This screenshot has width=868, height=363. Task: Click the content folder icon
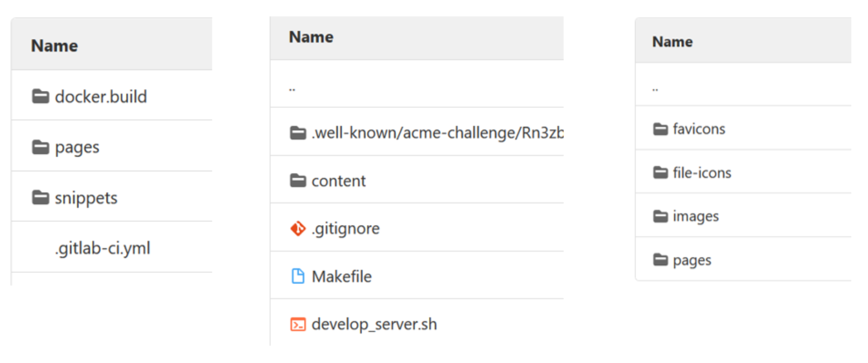point(298,181)
